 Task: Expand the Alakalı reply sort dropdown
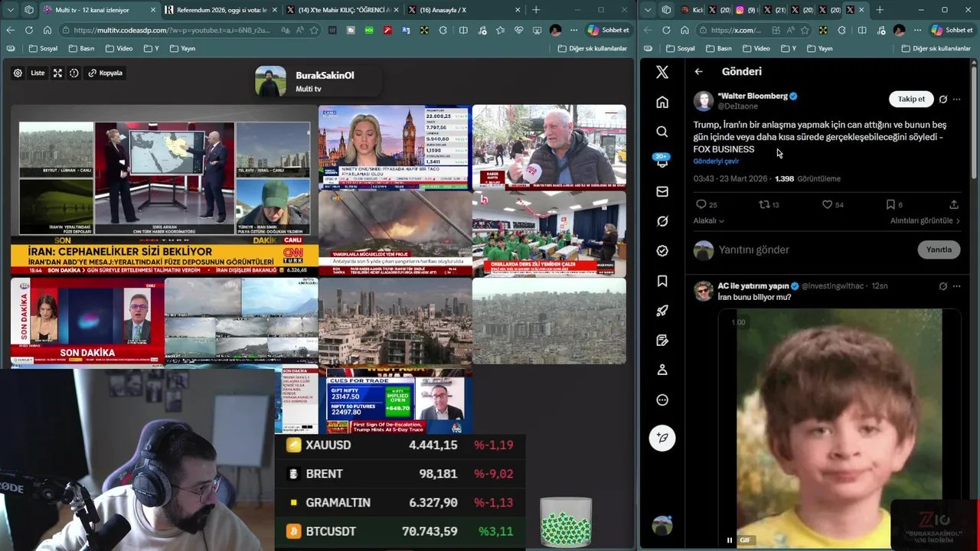tap(708, 220)
